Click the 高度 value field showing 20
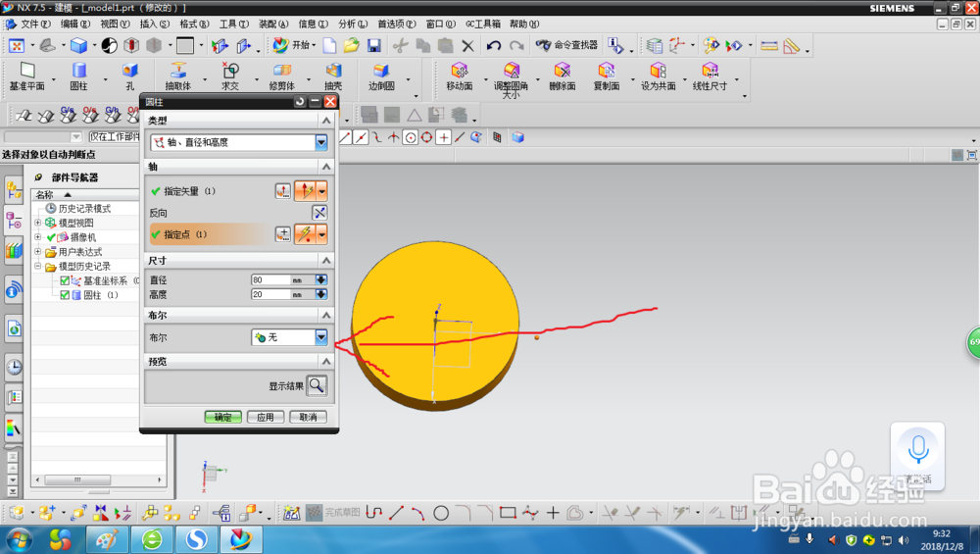The width and height of the screenshot is (980, 554). pos(271,294)
